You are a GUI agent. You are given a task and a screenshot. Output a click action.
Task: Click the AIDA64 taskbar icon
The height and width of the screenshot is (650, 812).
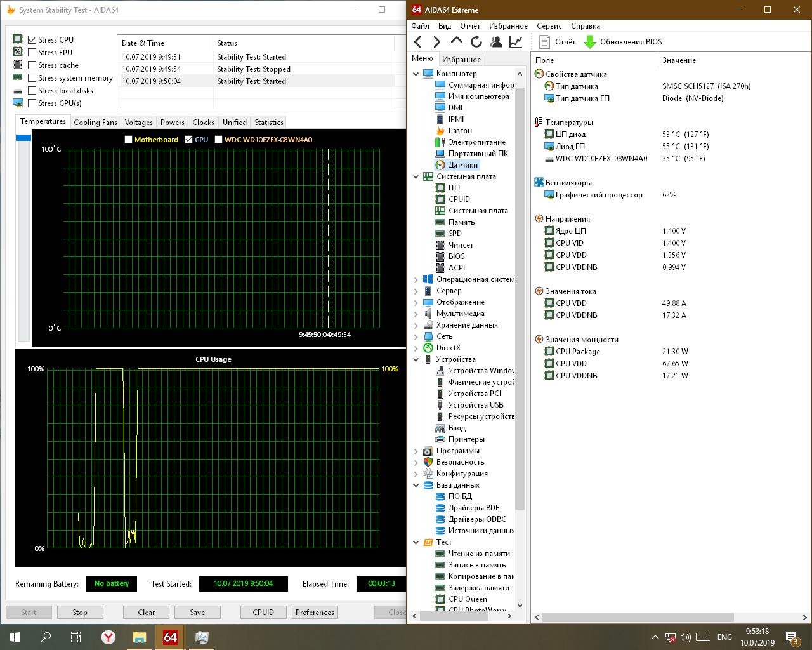tap(171, 637)
